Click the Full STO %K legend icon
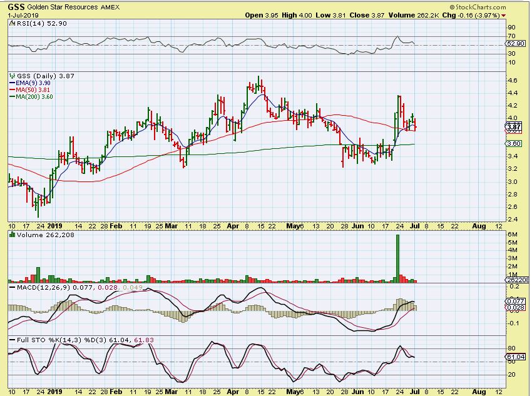 [x=10, y=340]
